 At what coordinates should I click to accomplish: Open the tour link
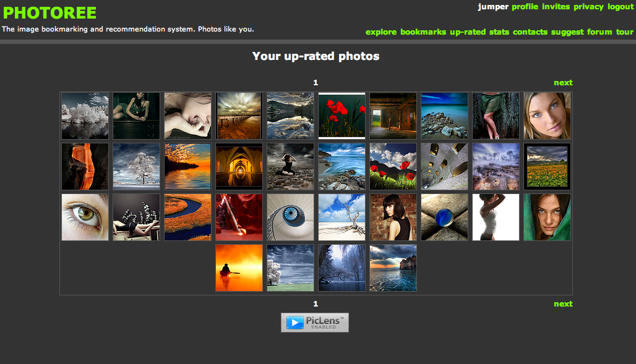625,32
